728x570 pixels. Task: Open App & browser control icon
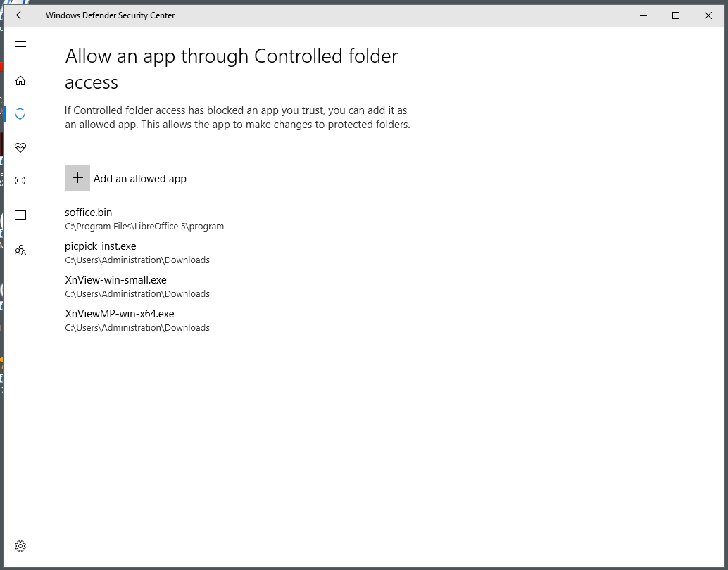click(20, 215)
